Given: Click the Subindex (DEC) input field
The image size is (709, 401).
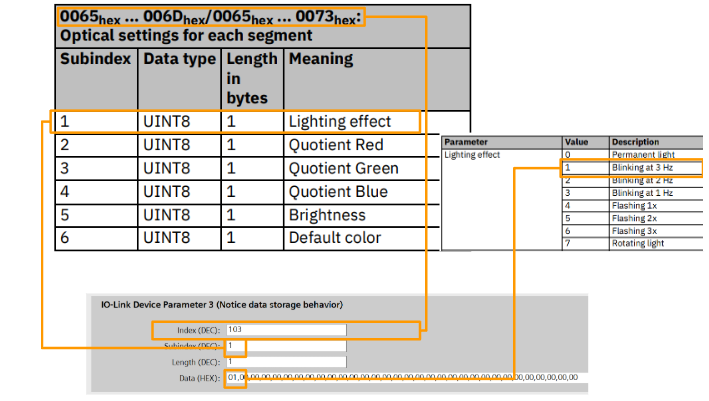Looking at the screenshot, I should click(286, 345).
